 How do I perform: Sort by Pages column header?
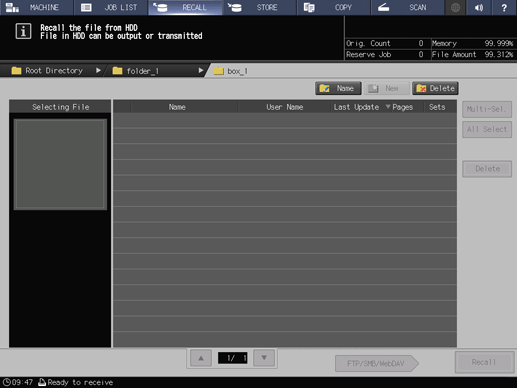[402, 107]
